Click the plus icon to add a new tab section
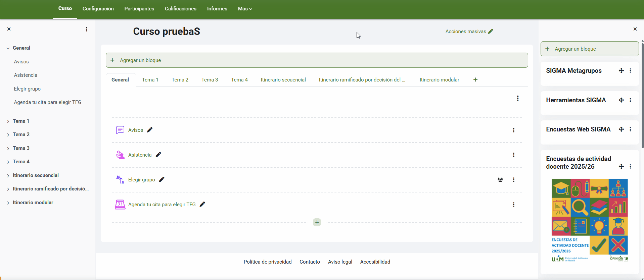The height and width of the screenshot is (280, 644). coord(475,80)
